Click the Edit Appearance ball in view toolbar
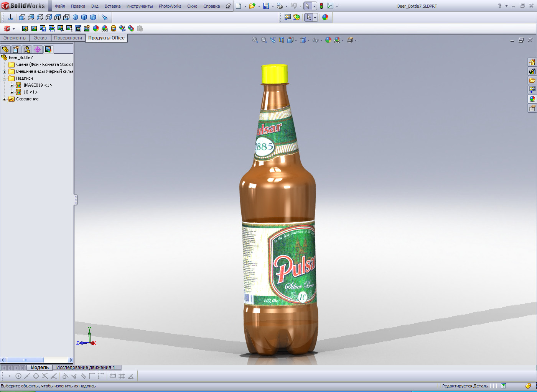The width and height of the screenshot is (537, 392). 328,40
